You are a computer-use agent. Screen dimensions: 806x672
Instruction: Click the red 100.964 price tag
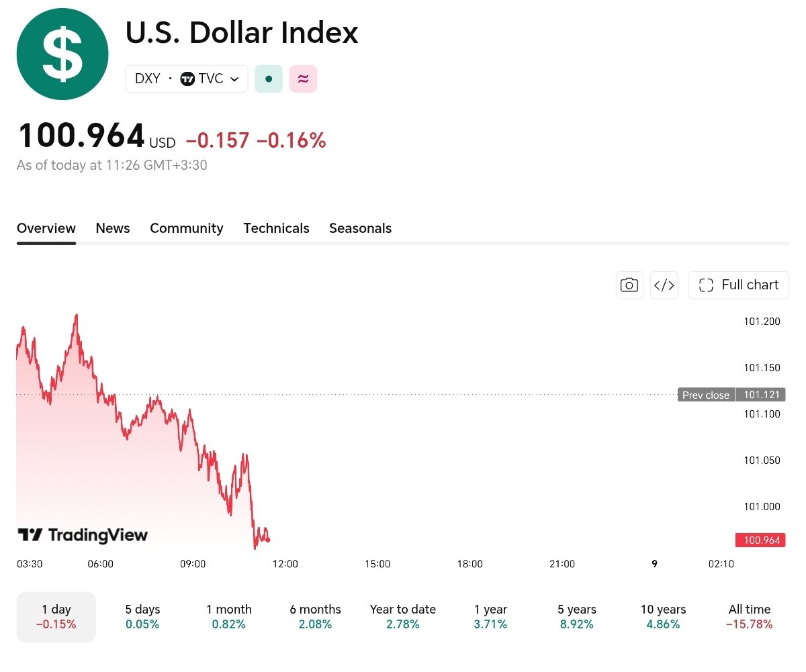pos(760,540)
